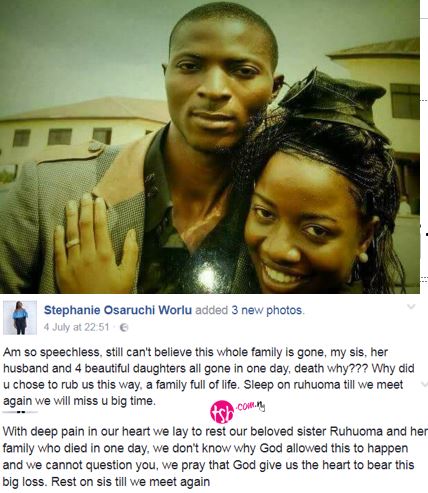The width and height of the screenshot is (428, 493).
Task: Click the ring on the hand in the photo
Action: (x=73, y=243)
